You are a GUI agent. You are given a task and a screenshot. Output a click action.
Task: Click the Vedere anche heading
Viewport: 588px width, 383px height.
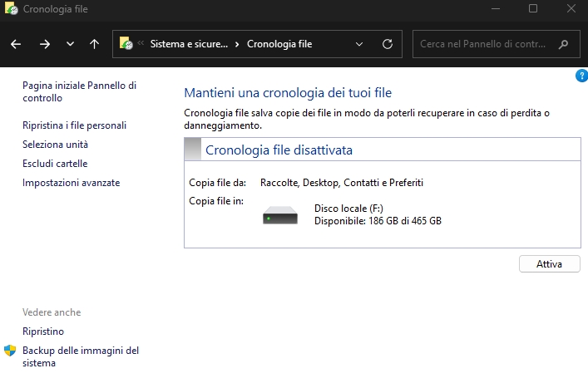tap(52, 312)
